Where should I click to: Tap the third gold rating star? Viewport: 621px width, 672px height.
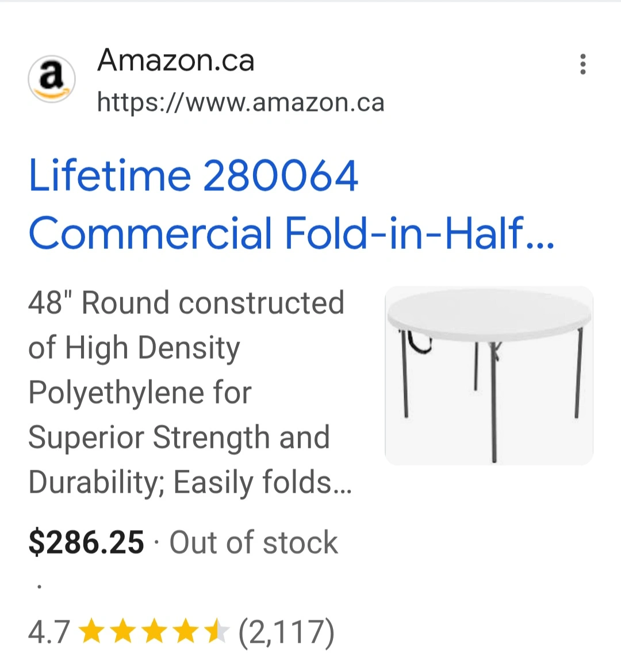154,632
